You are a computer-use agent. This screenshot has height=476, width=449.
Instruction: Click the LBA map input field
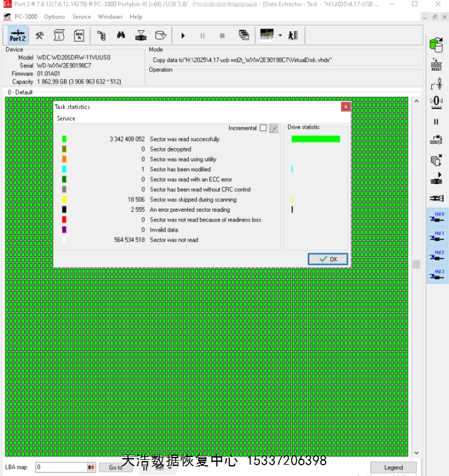point(61,468)
